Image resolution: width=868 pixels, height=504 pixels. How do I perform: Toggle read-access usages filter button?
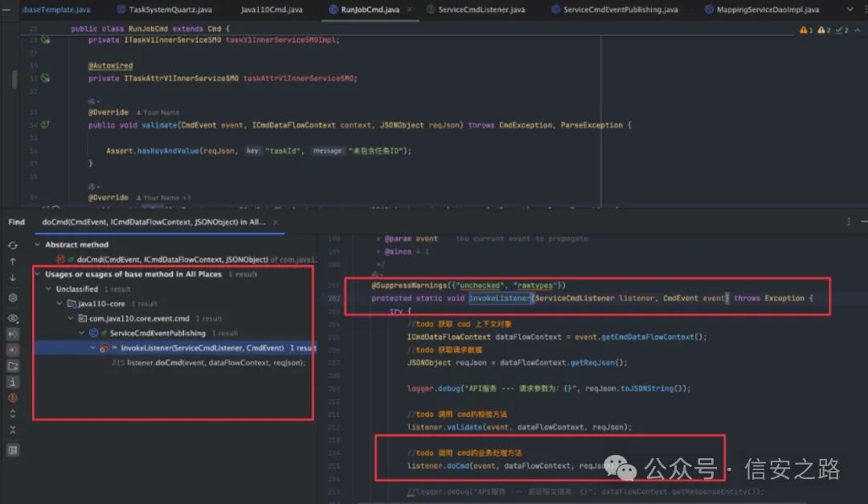[x=13, y=334]
